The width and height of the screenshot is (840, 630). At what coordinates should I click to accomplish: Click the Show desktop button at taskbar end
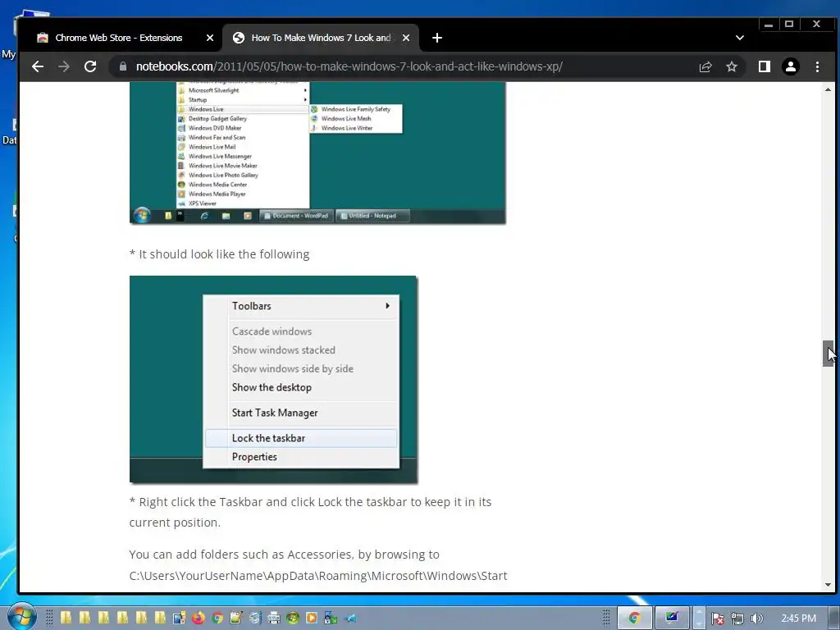point(834,618)
